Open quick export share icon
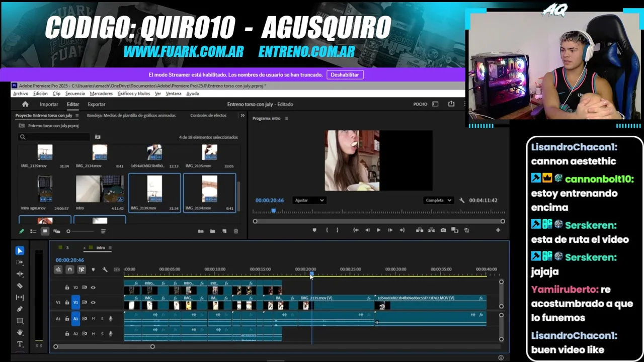This screenshot has width=644, height=362. pyautogui.click(x=451, y=104)
